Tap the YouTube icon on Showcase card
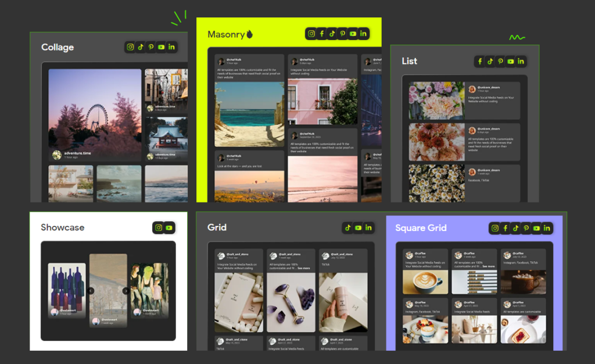 [x=169, y=228]
